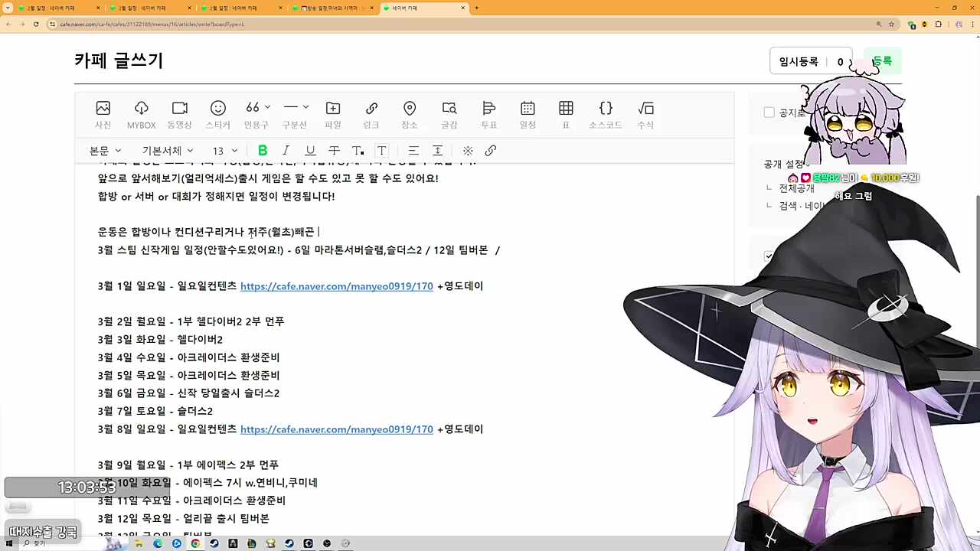Toggle bold formatting off

[x=263, y=151]
